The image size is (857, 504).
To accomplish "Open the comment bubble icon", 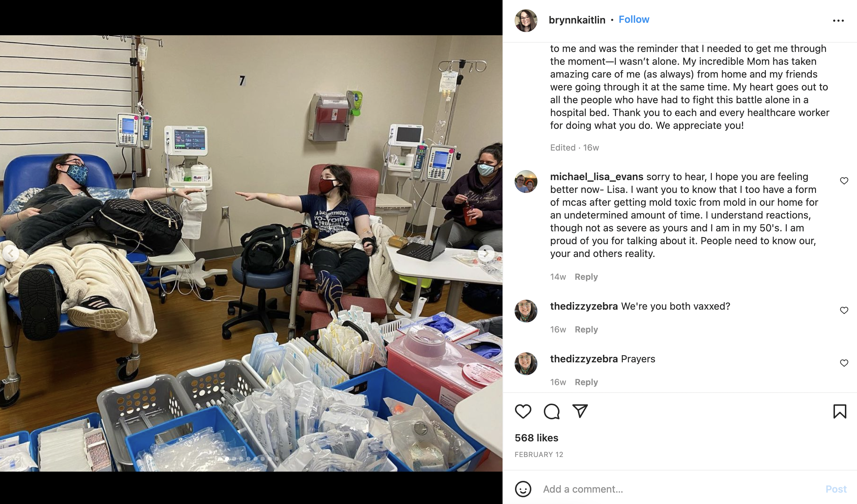I will [x=551, y=411].
